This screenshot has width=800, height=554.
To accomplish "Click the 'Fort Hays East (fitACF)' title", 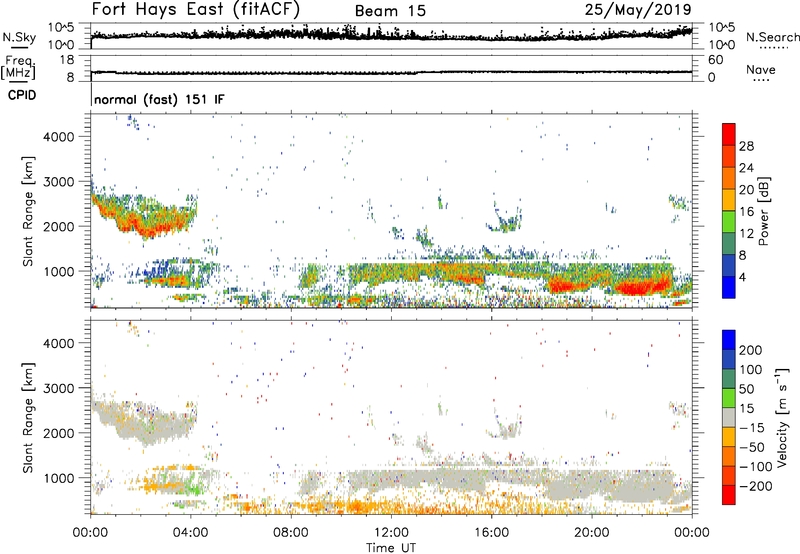I will [196, 10].
